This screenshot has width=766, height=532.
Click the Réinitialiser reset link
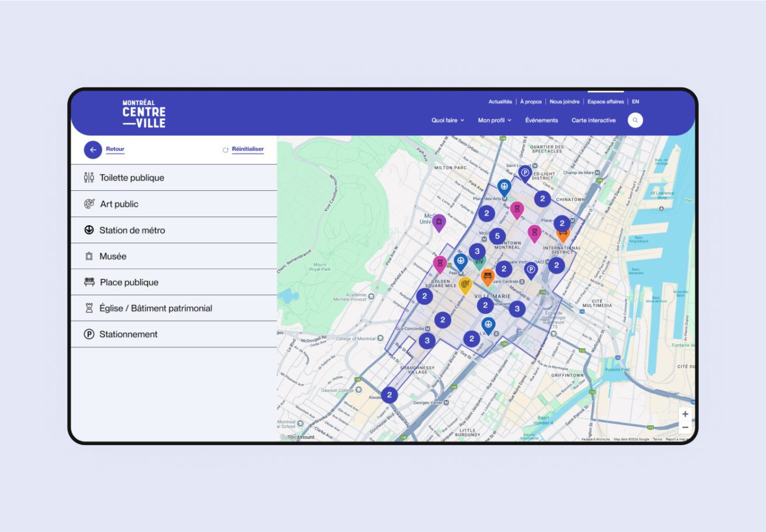(x=248, y=149)
